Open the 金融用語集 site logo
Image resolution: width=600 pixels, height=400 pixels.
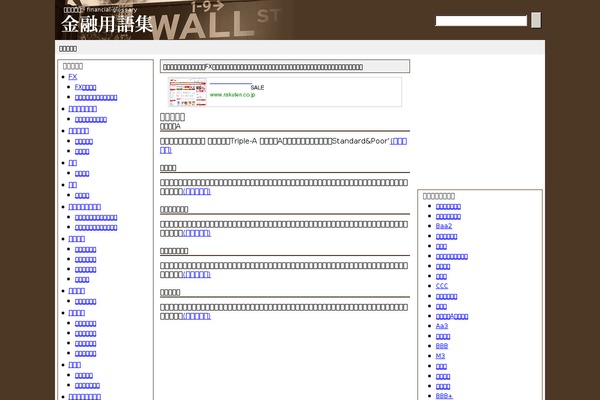(107, 24)
